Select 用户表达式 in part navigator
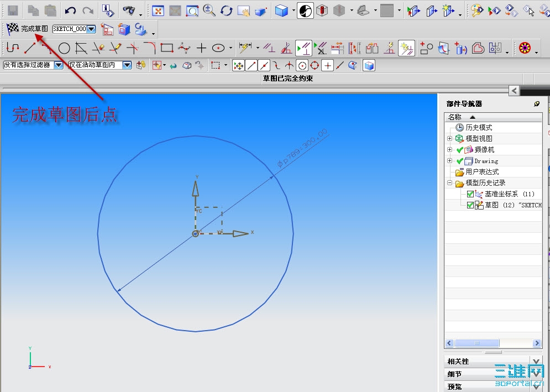The width and height of the screenshot is (550, 392). pos(482,172)
